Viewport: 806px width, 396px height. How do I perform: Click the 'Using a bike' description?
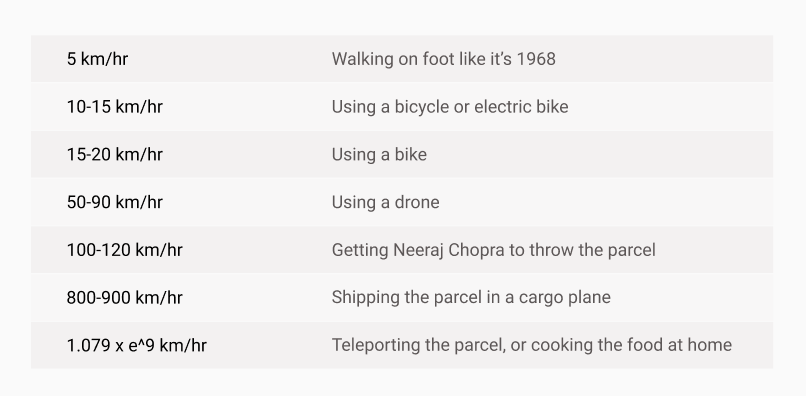click(379, 154)
